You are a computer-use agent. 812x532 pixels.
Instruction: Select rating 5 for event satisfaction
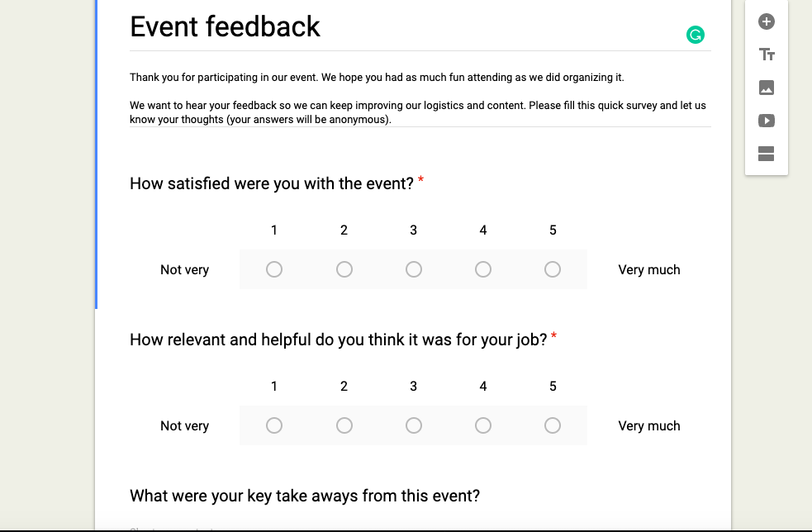pos(553,269)
